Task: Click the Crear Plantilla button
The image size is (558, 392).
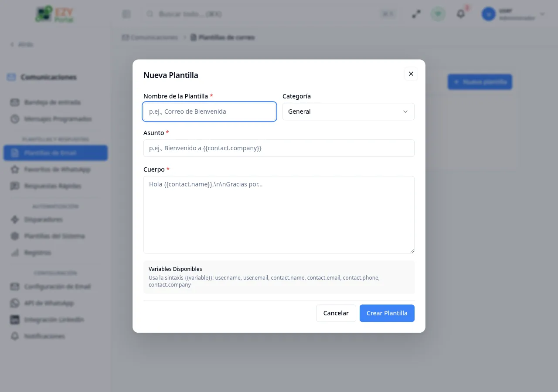Action: (387, 313)
